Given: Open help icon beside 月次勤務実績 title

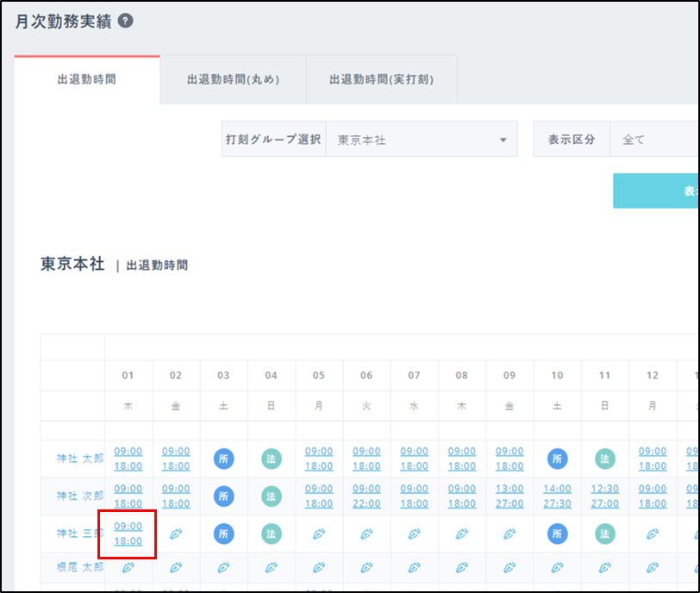Looking at the screenshot, I should [126, 22].
